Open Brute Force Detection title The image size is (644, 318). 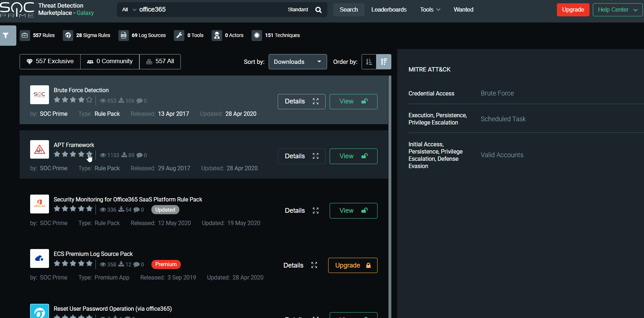(81, 90)
